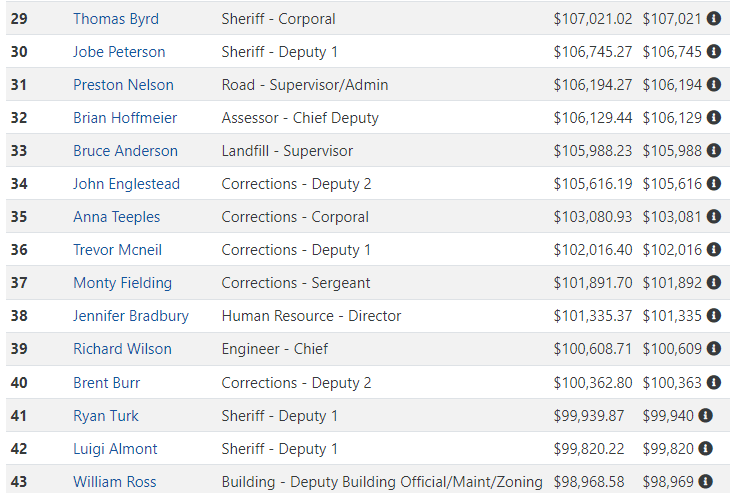Click info icon for Thomas Byrd's salary
Image resolution: width=730 pixels, height=493 pixels.
714,18
